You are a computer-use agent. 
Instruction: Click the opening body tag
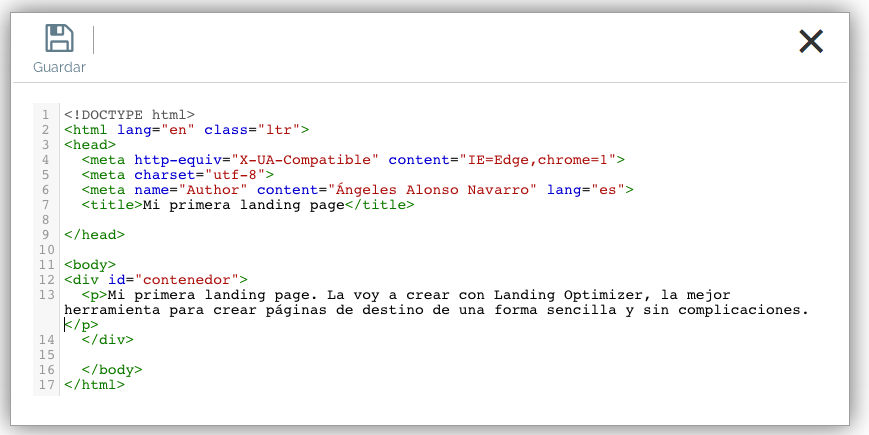coord(90,265)
